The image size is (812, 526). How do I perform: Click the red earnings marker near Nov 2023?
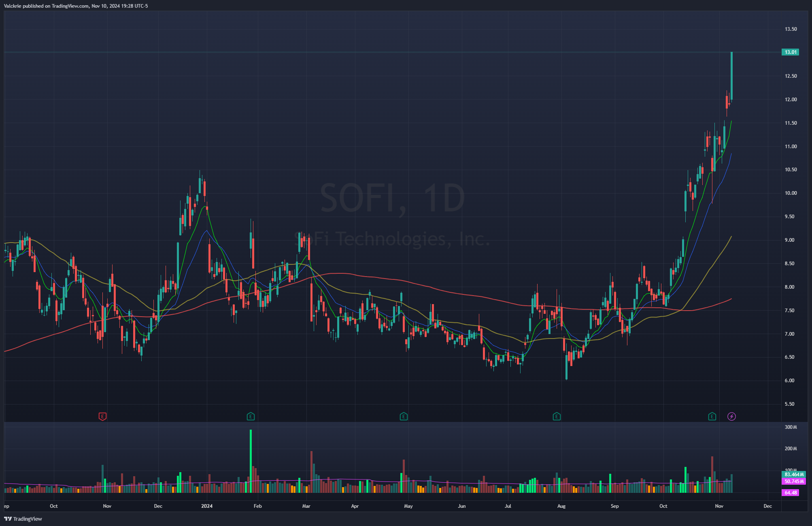102,416
